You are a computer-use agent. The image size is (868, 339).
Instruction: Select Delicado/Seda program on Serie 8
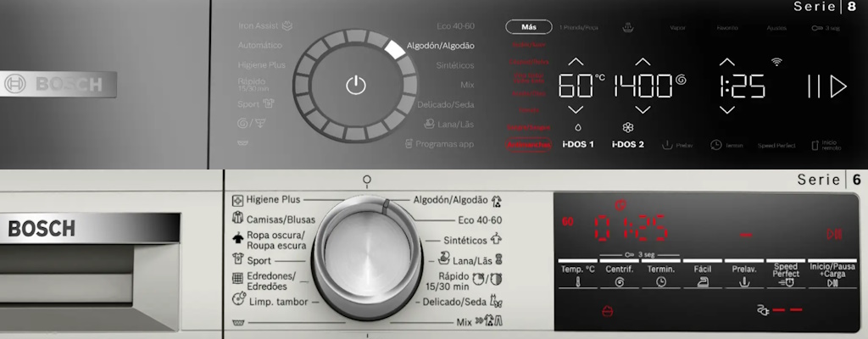pyautogui.click(x=446, y=105)
